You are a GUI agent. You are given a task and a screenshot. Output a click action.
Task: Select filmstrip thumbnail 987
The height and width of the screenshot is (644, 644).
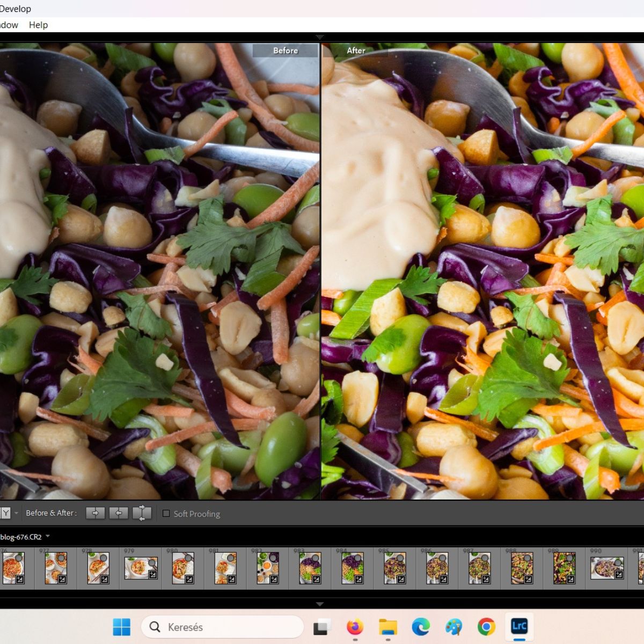point(480,568)
